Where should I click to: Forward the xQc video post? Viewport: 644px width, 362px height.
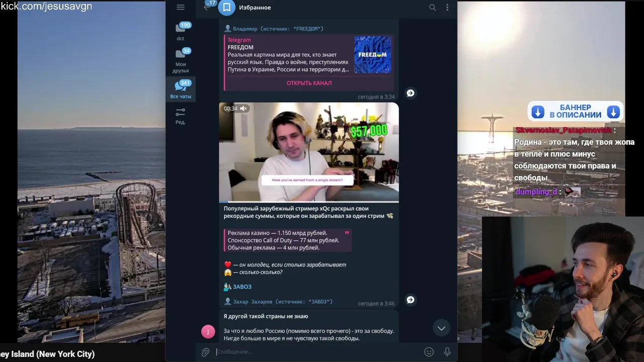411,300
